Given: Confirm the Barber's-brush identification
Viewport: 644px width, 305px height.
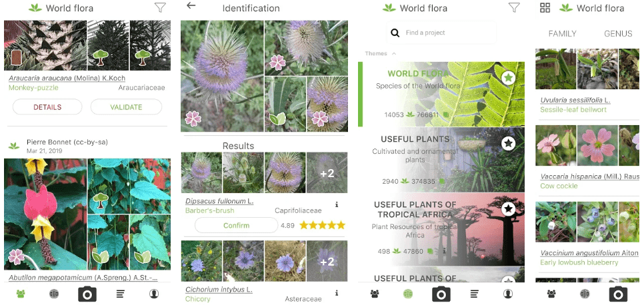Looking at the screenshot, I should point(236,226).
